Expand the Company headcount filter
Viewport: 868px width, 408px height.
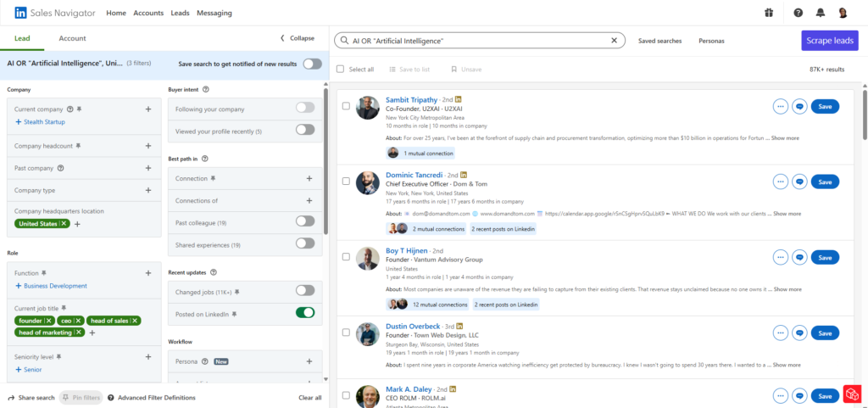pyautogui.click(x=147, y=146)
